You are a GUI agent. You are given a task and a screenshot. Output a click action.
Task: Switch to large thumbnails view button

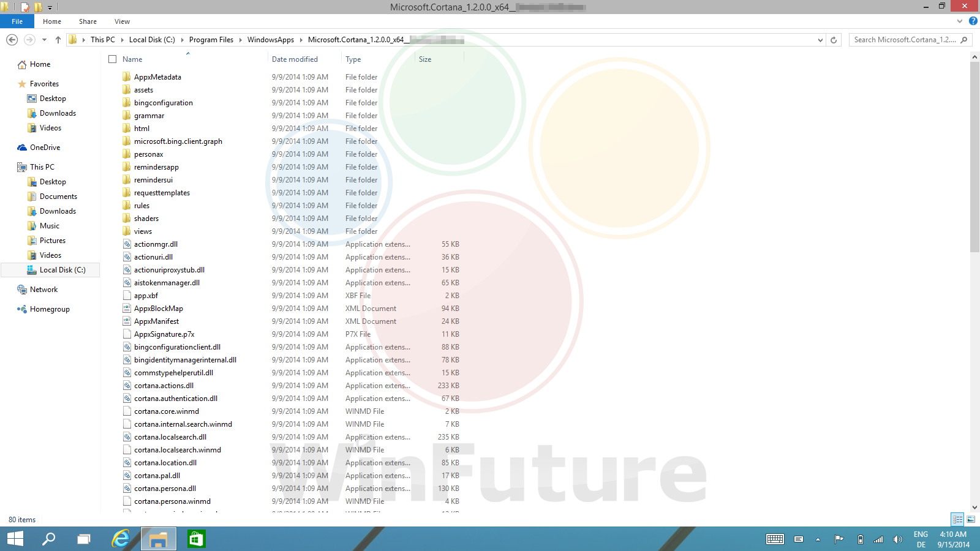tap(971, 519)
